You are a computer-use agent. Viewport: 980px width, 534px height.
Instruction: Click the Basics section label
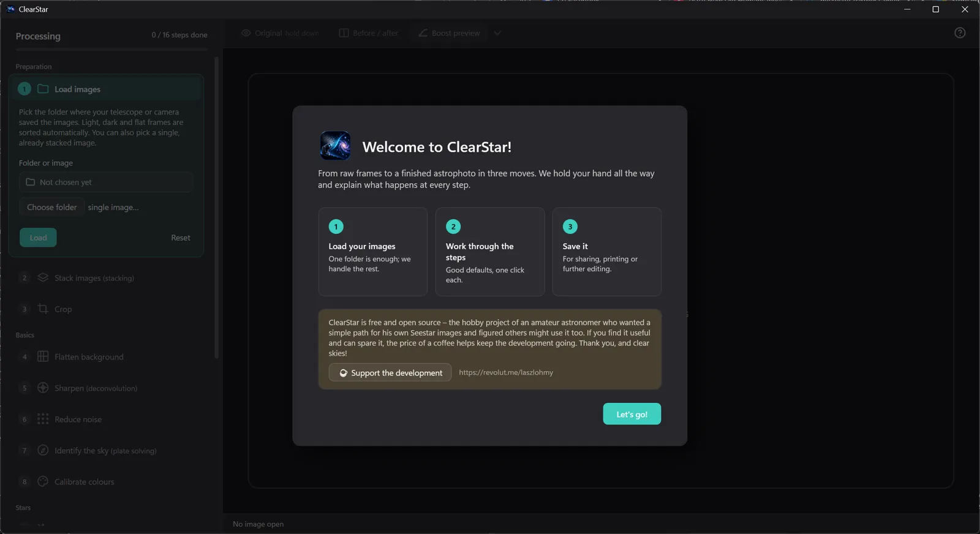tap(25, 335)
